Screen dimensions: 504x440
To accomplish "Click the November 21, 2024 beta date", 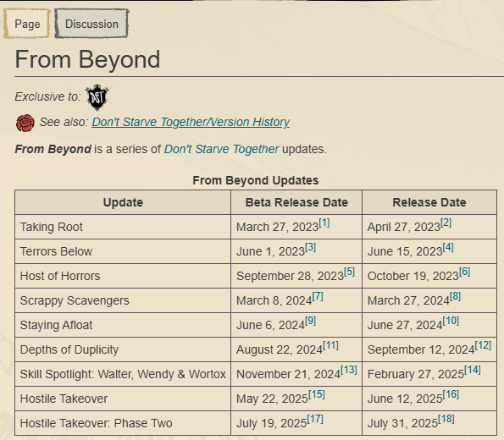I will click(x=288, y=374).
